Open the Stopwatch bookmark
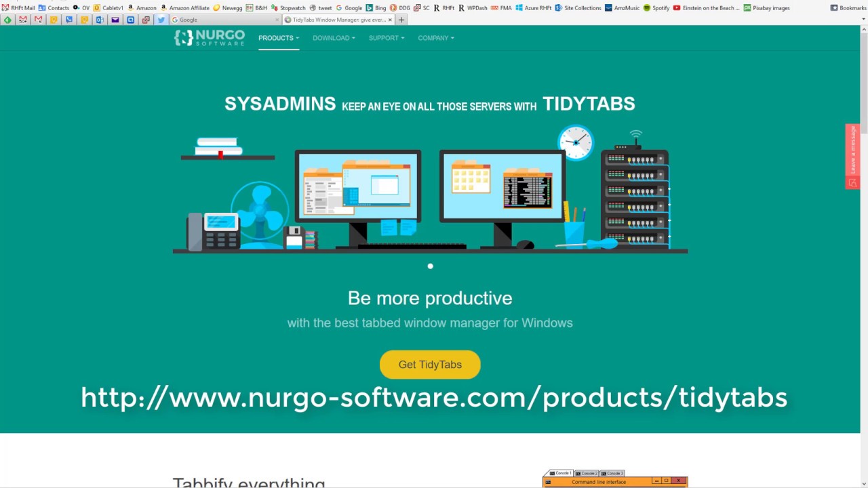 288,7
